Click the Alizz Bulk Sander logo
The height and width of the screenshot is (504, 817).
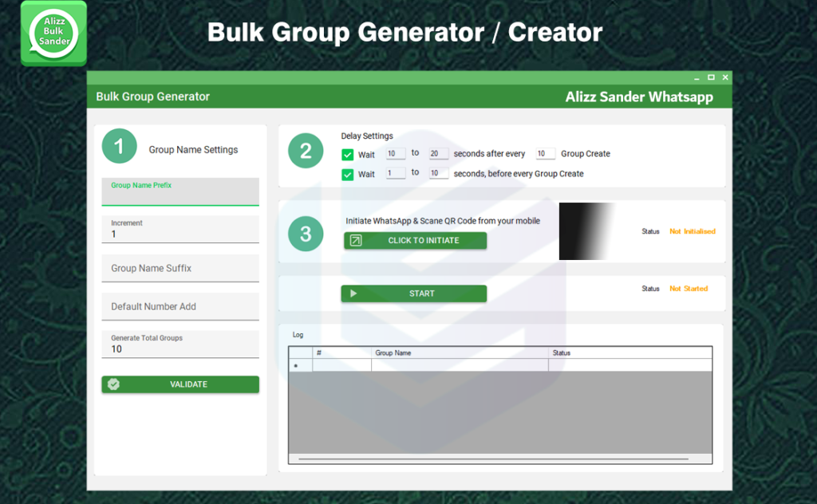click(x=53, y=33)
